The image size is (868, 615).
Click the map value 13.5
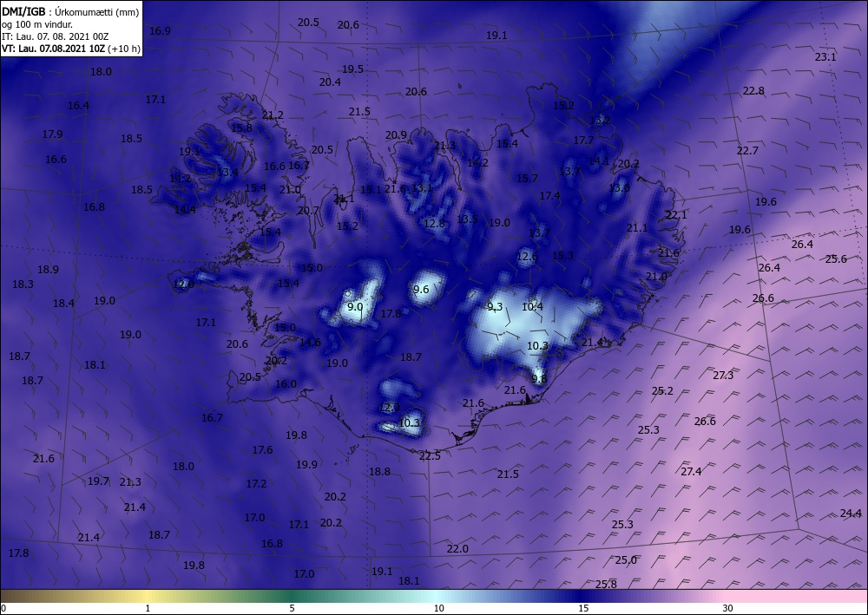(x=467, y=219)
